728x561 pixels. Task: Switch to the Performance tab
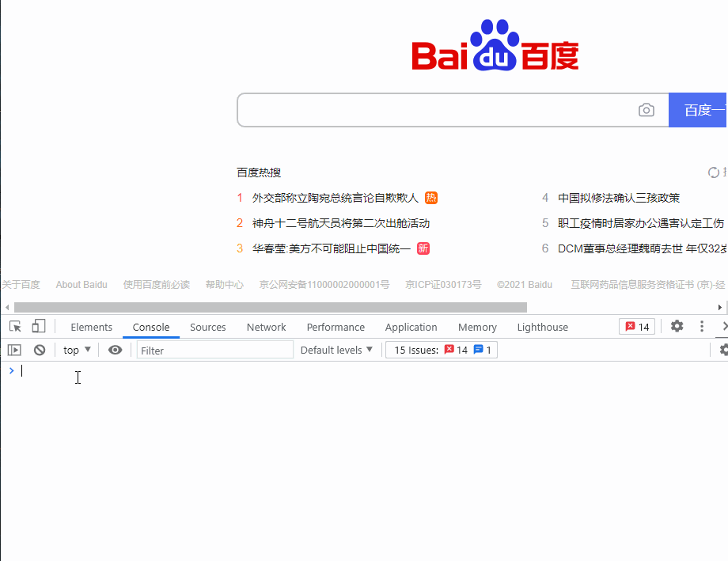click(x=336, y=327)
